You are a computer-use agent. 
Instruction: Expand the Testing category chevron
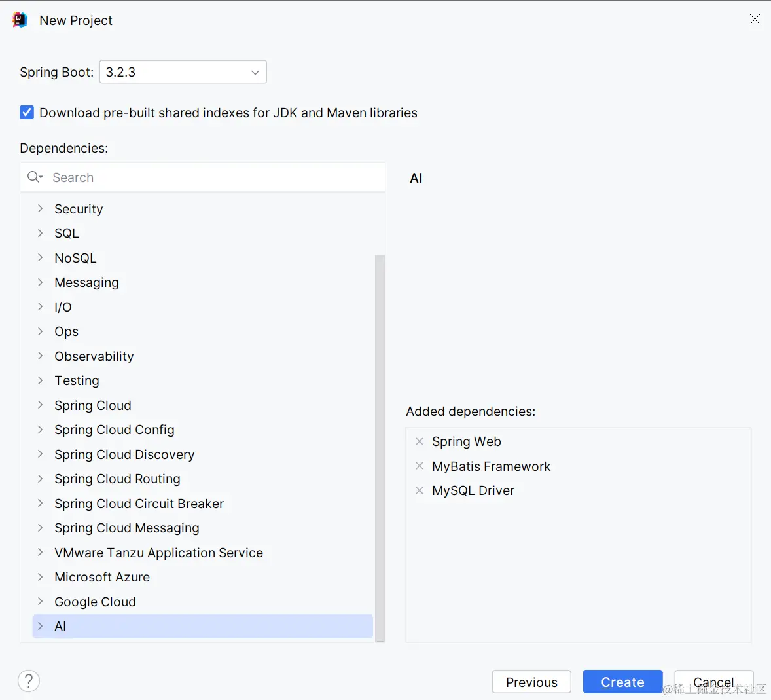(x=41, y=380)
